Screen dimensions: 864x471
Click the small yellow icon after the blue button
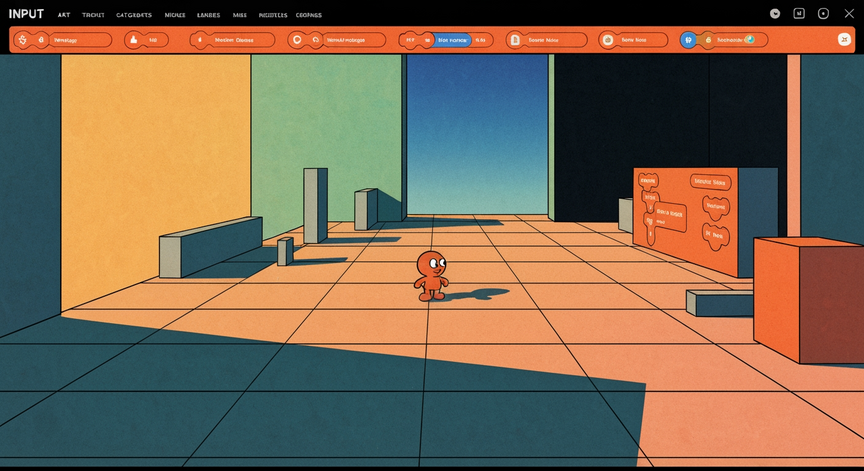708,40
